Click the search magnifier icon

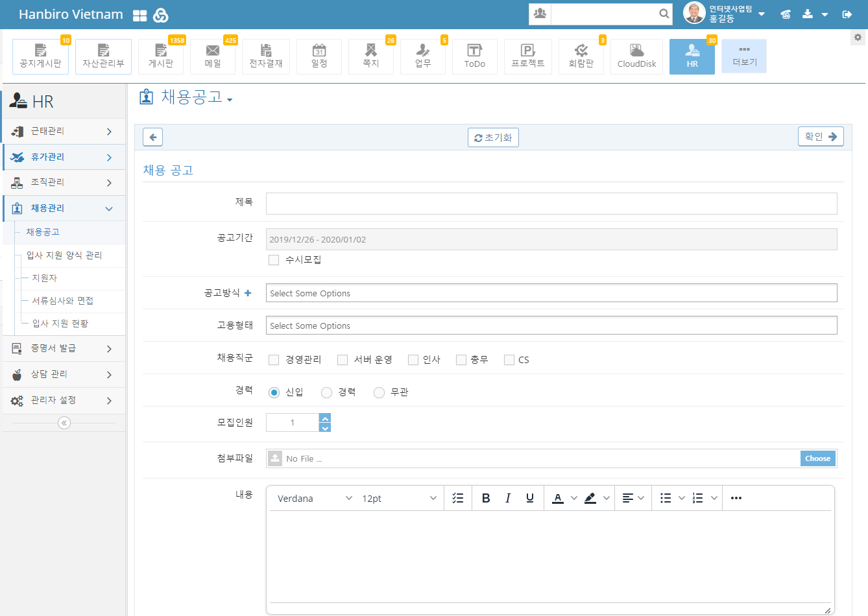tap(664, 13)
